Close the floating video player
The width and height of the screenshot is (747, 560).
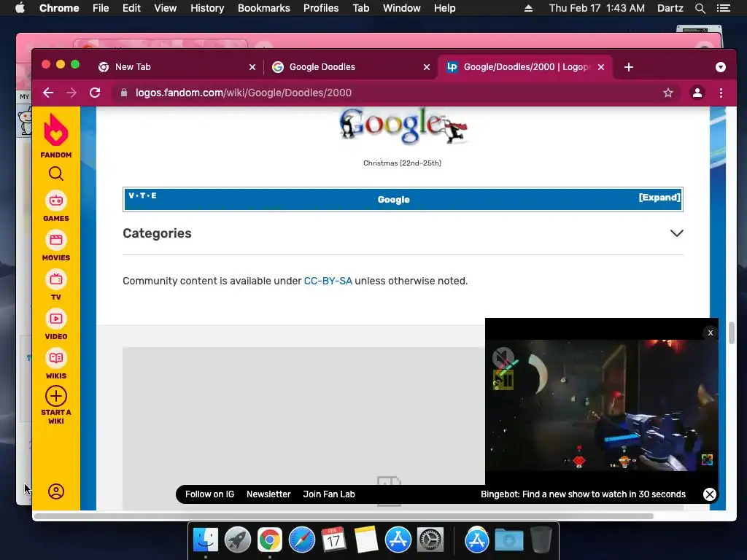[x=711, y=332]
